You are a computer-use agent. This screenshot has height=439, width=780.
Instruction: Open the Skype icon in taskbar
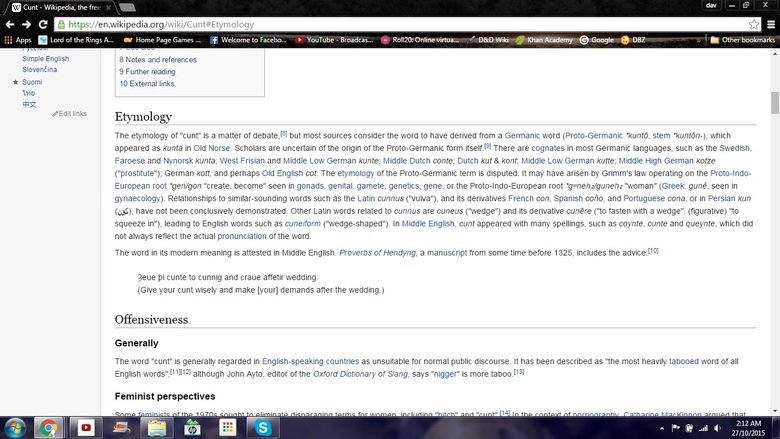click(263, 426)
